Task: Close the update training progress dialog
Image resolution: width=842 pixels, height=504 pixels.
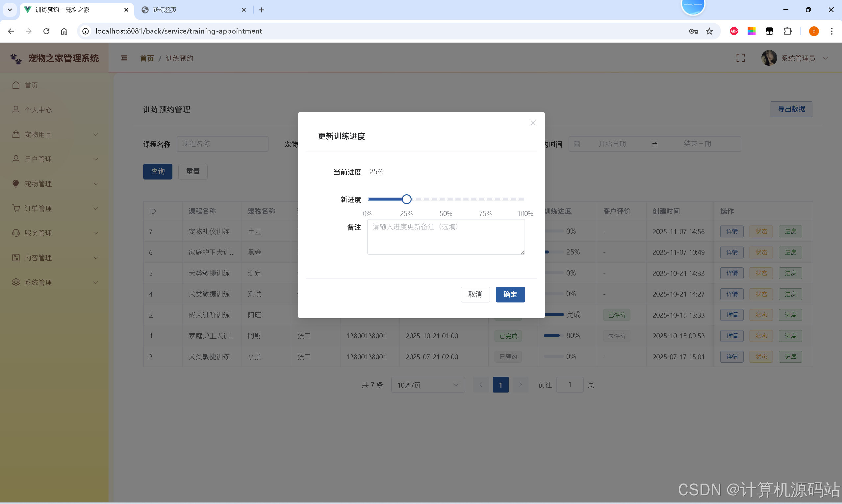Action: [x=533, y=123]
